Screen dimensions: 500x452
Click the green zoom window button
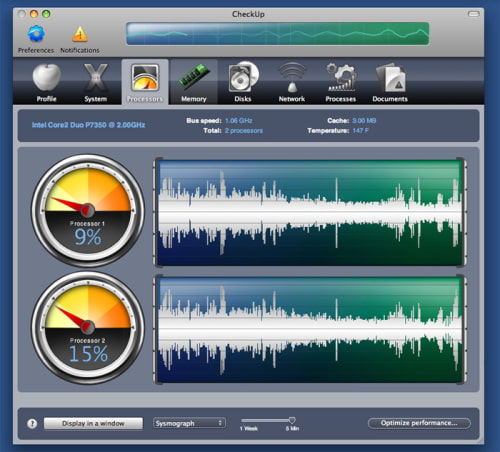pos(46,14)
